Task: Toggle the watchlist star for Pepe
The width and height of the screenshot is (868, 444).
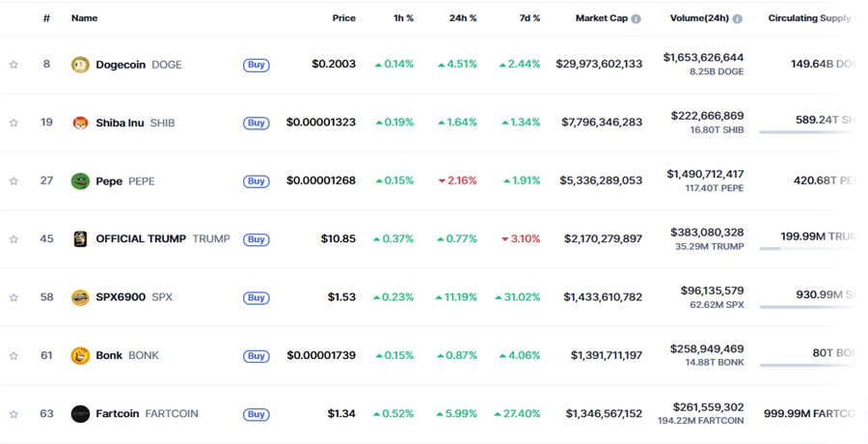Action: tap(14, 180)
